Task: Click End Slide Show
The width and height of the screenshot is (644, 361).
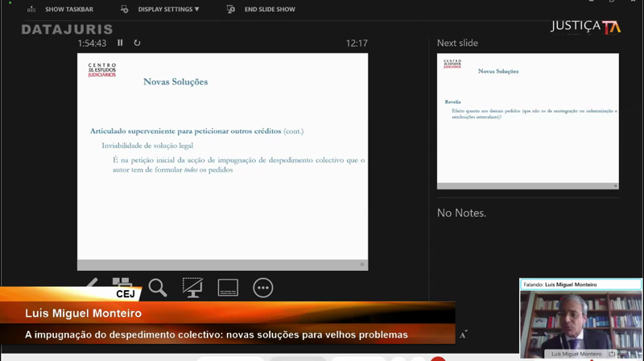Action: (269, 10)
